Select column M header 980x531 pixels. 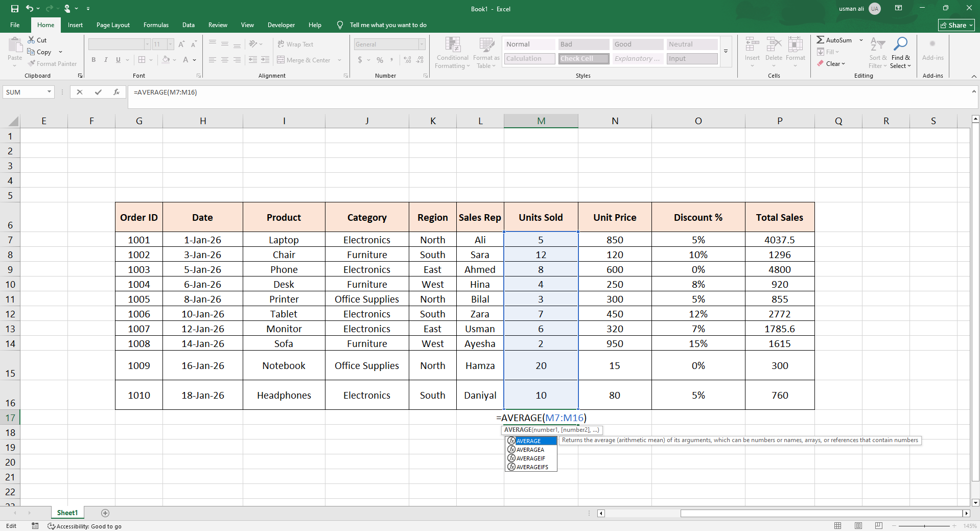[541, 121]
